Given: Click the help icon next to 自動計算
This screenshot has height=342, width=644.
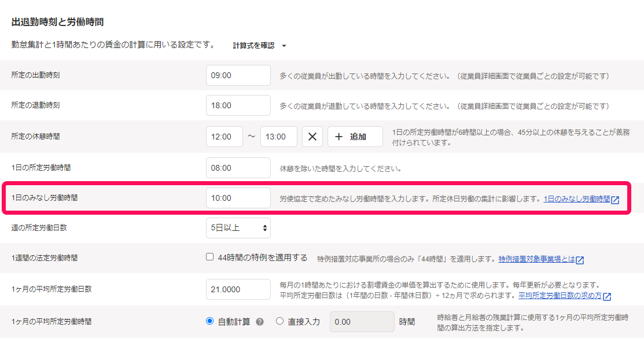Looking at the screenshot, I should click(260, 322).
